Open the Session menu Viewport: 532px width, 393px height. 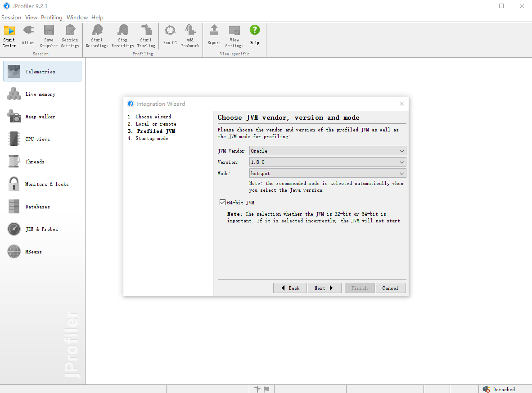click(11, 17)
